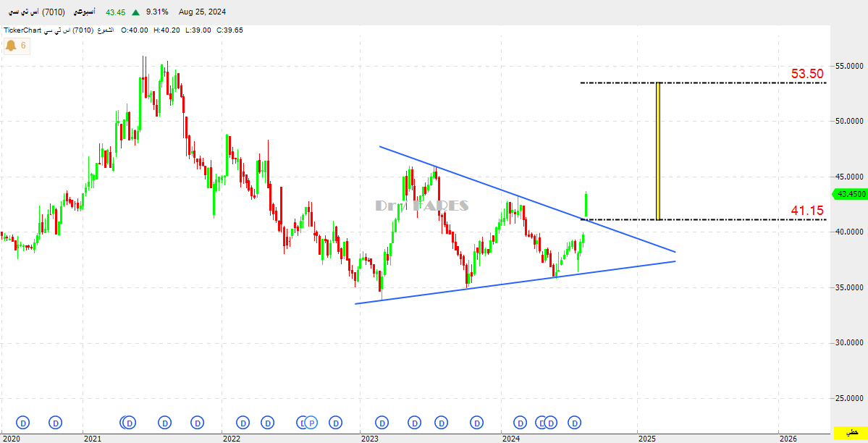This screenshot has width=868, height=443.
Task: Click the 2026 year label on time axis
Action: tap(788, 439)
